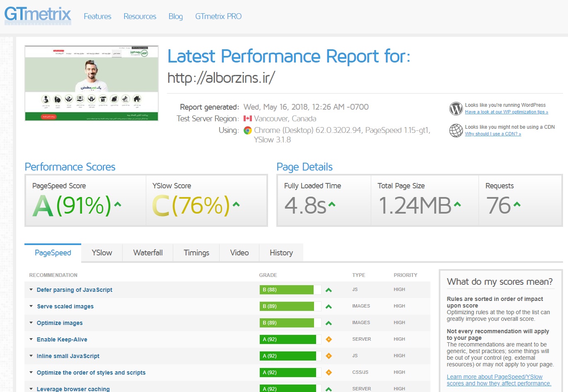Image resolution: width=568 pixels, height=392 pixels.
Task: Click the 1.24MB total page size value
Action: coord(415,205)
